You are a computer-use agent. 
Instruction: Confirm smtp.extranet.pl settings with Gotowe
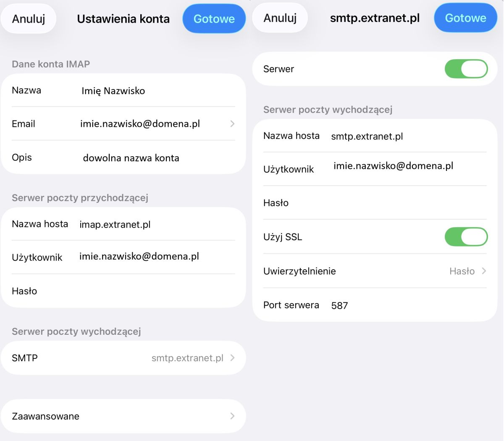point(465,18)
